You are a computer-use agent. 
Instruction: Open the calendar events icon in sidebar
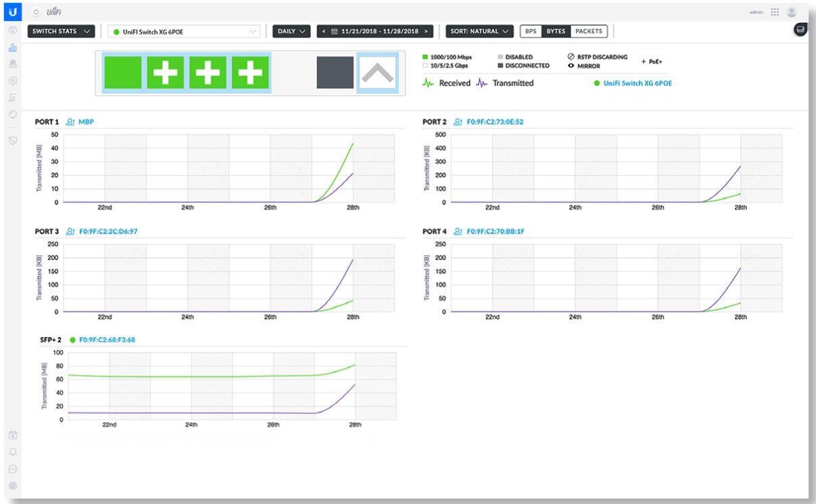click(13, 434)
